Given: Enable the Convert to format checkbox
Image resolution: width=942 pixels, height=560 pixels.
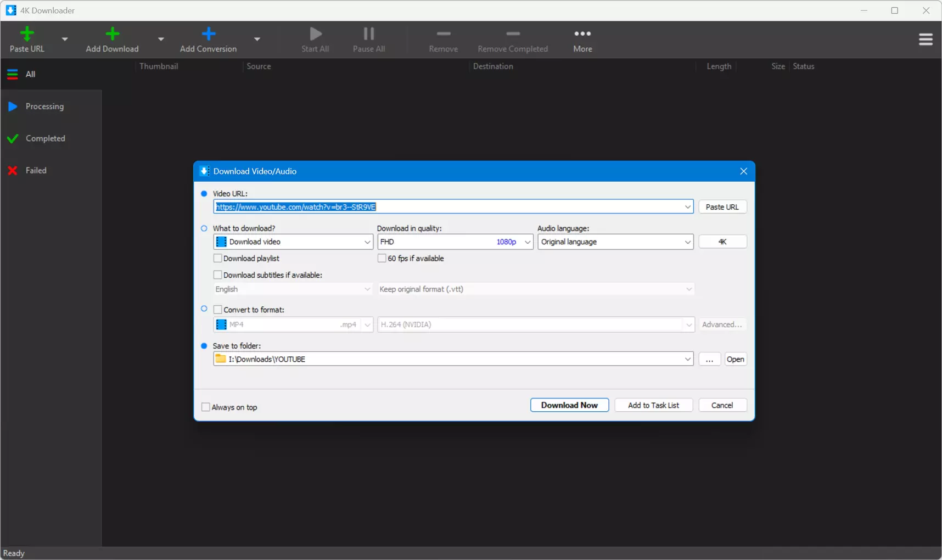Looking at the screenshot, I should (x=218, y=310).
